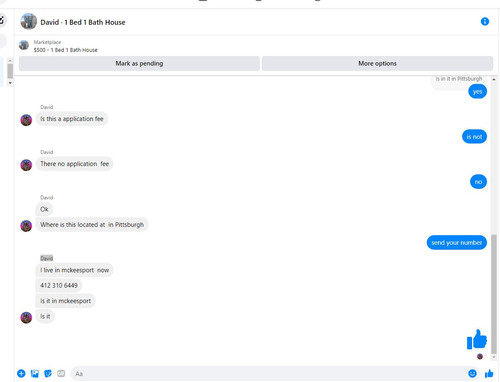Click the chat scrollbar up arrow

click(x=494, y=79)
